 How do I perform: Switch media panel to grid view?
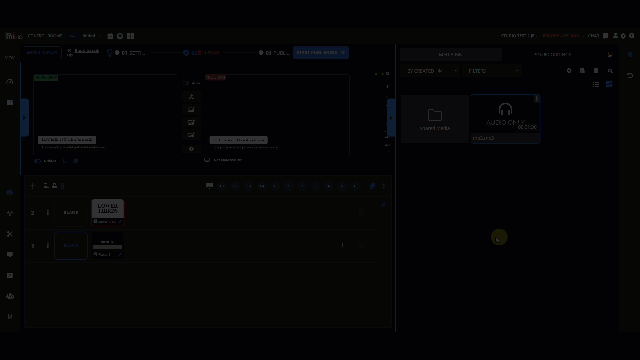(609, 84)
